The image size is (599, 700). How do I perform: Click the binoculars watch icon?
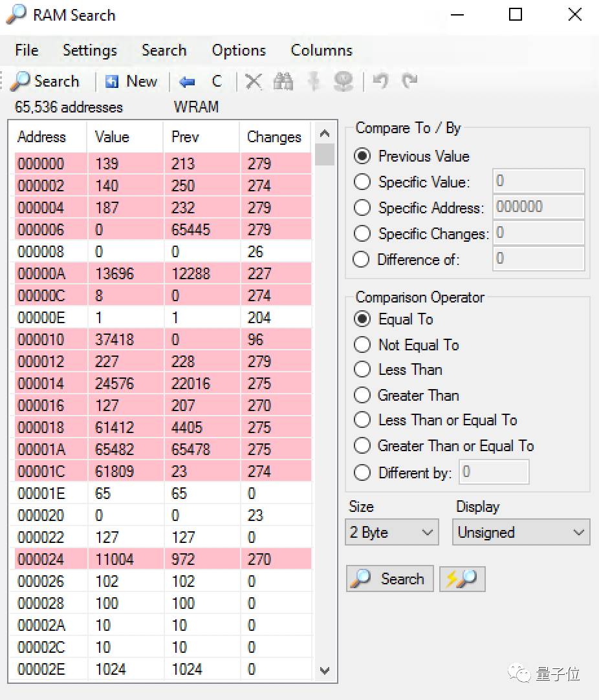tap(283, 81)
